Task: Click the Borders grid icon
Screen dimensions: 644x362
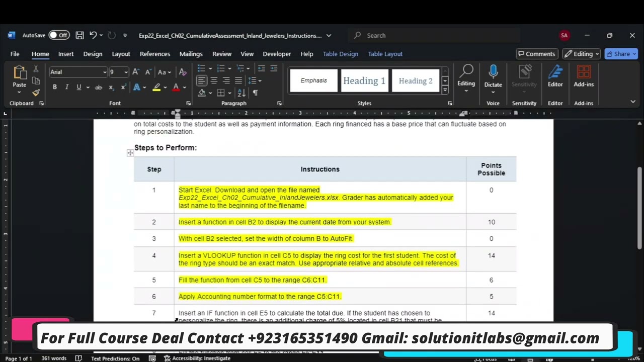Action: (220, 93)
